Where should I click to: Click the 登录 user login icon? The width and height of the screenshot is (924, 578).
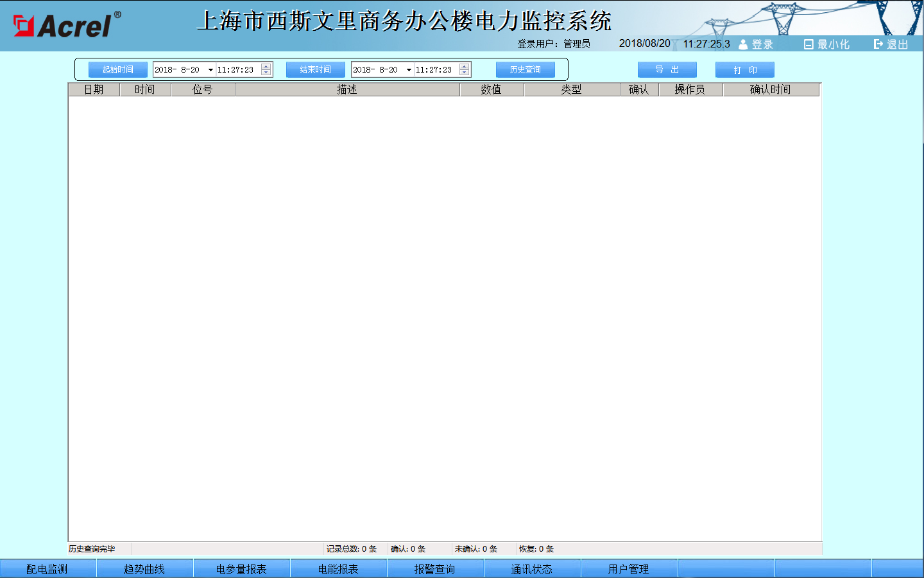point(743,44)
